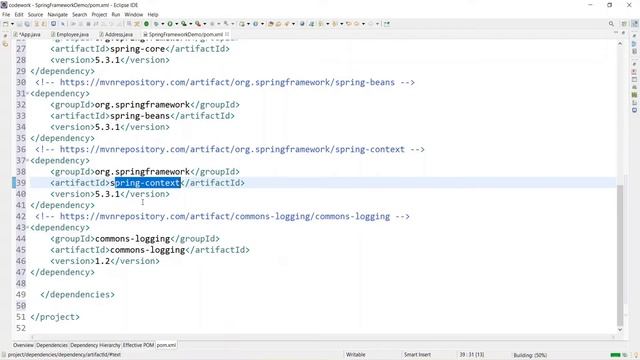640x360 pixels.
Task: Collapse the dependency block at line 37
Action: [x=28, y=160]
